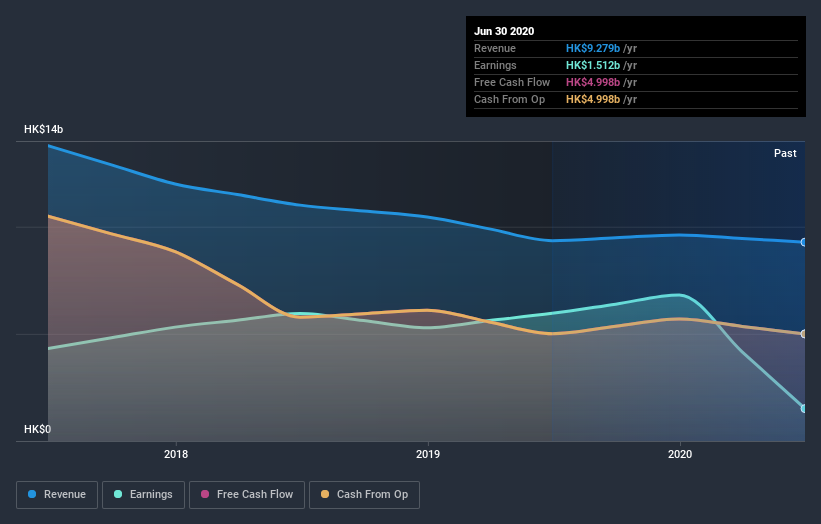The height and width of the screenshot is (524, 821).
Task: Select the HK$1.512b earnings value
Action: click(x=593, y=65)
